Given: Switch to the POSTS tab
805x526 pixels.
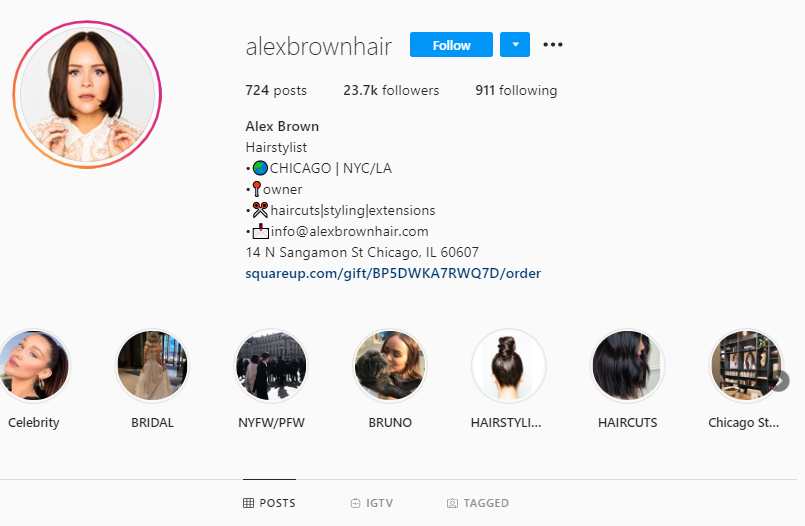Looking at the screenshot, I should tap(270, 503).
